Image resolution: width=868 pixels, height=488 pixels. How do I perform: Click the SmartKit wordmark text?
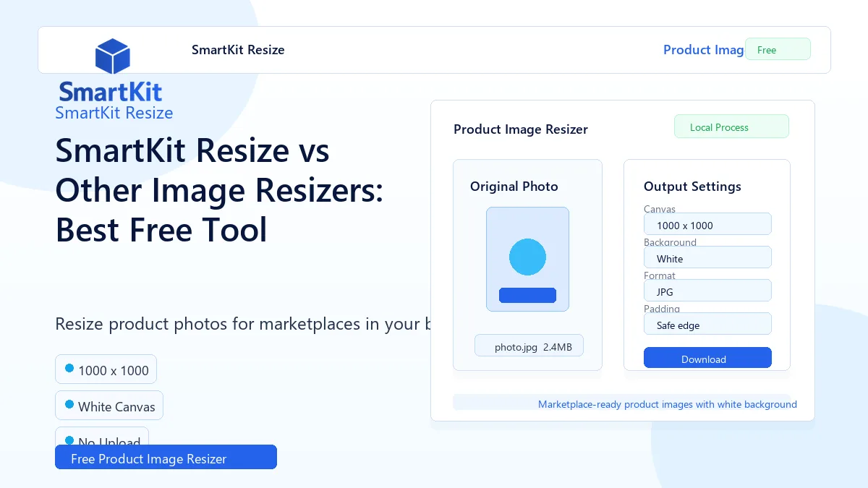[x=110, y=92]
